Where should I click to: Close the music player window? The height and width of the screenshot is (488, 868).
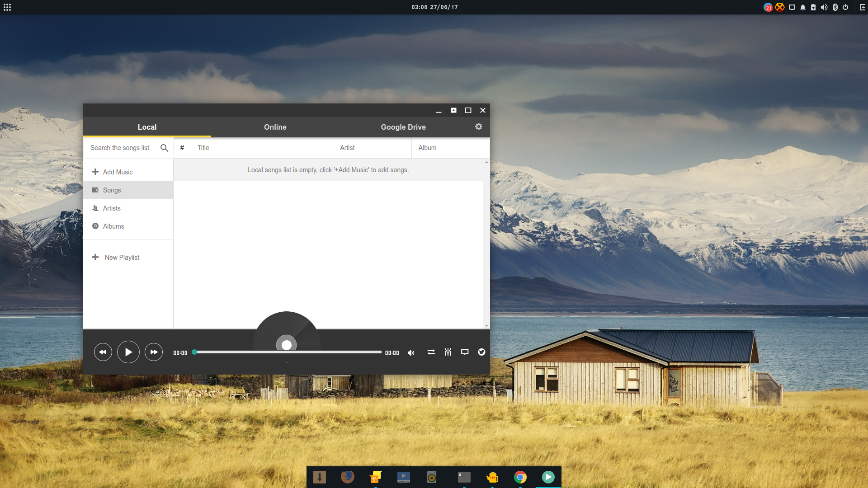click(x=483, y=110)
